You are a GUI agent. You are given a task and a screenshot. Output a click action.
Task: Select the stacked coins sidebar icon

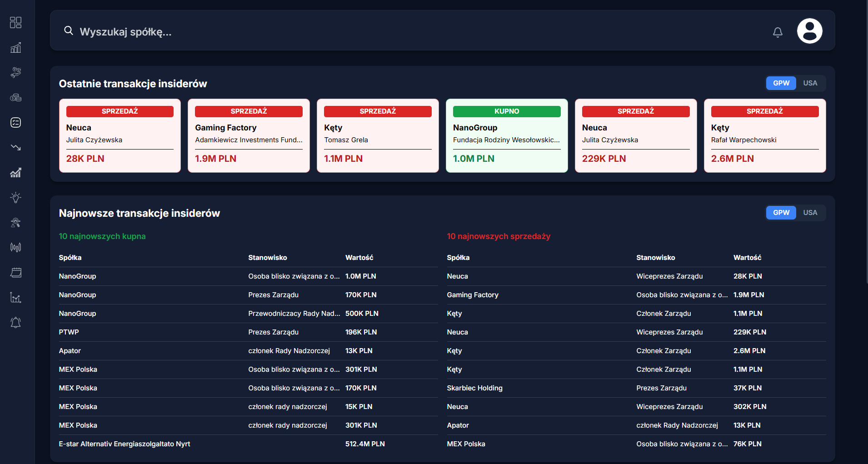coord(16,98)
